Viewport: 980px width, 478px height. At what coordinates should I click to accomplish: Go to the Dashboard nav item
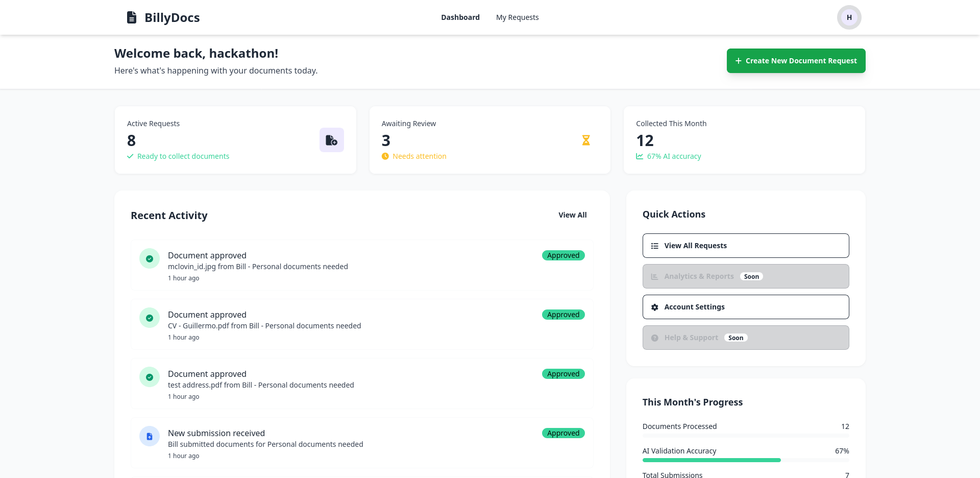click(460, 17)
